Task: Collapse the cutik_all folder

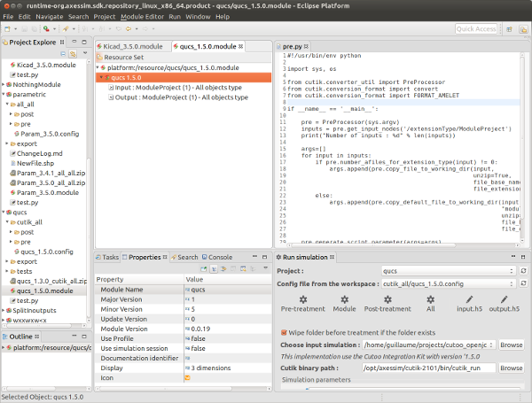Action: point(7,222)
